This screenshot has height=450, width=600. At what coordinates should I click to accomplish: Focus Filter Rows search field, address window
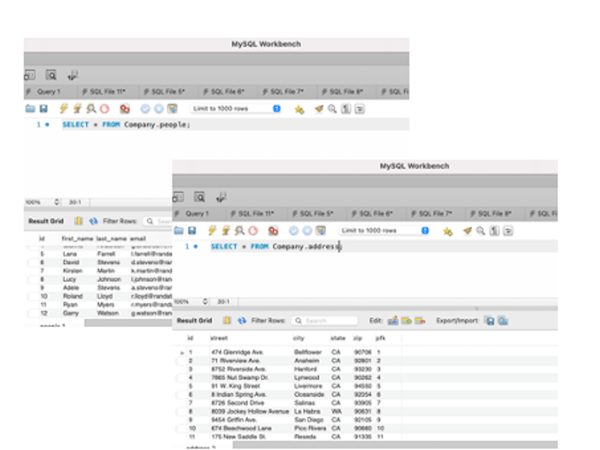pos(325,321)
